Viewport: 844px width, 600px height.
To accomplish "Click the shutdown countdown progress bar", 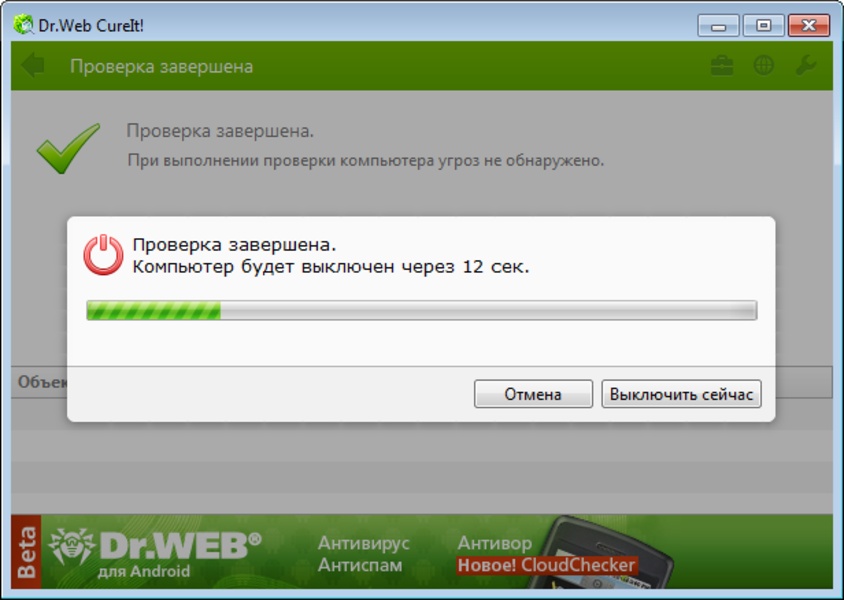I will coord(422,310).
